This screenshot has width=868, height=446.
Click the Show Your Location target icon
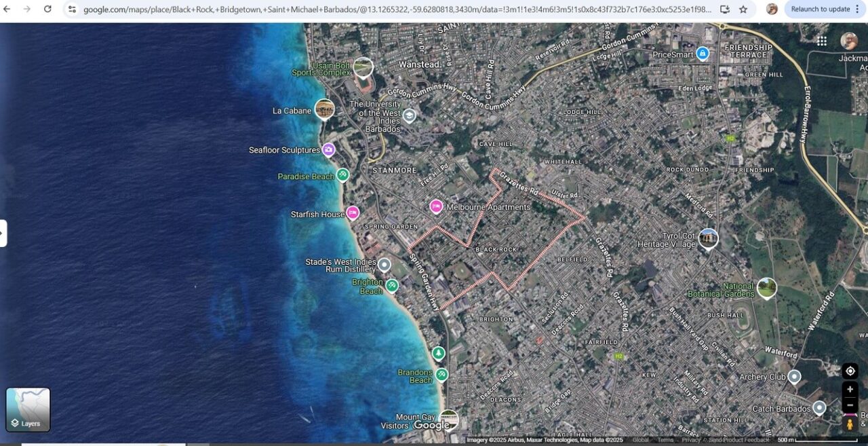(x=850, y=371)
